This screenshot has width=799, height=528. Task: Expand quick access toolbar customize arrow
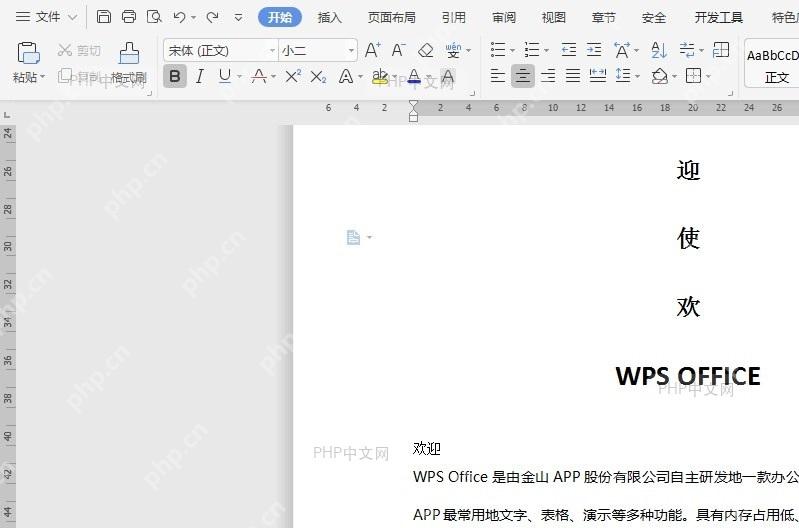pos(238,17)
